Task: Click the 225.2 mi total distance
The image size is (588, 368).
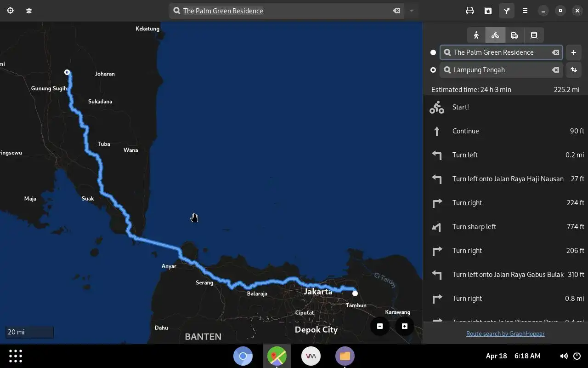Action: point(566,90)
